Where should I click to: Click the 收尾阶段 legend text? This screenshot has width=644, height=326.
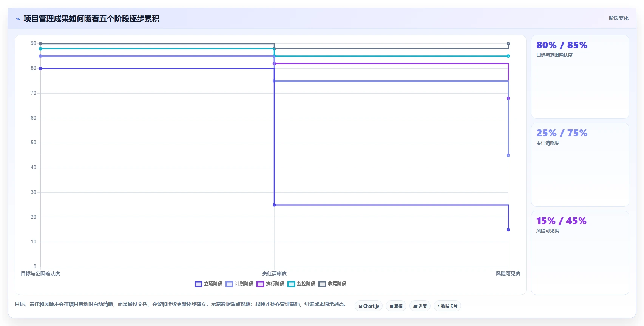tap(337, 284)
